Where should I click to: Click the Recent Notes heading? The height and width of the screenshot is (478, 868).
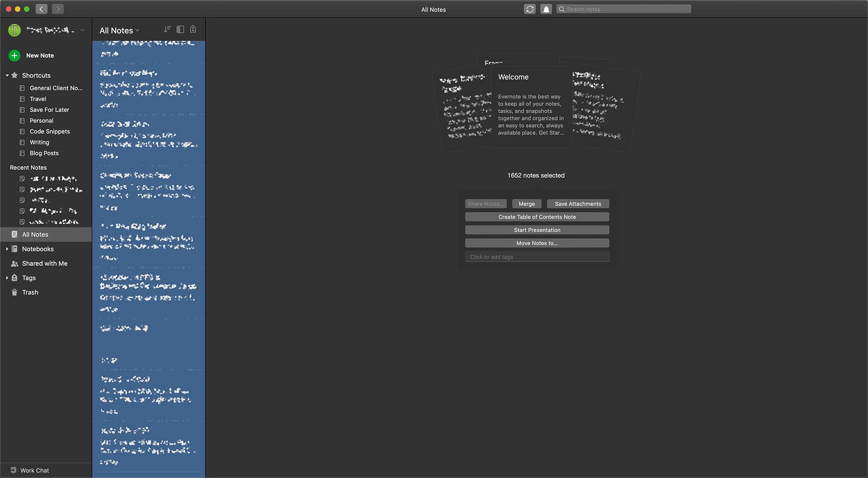(x=28, y=168)
